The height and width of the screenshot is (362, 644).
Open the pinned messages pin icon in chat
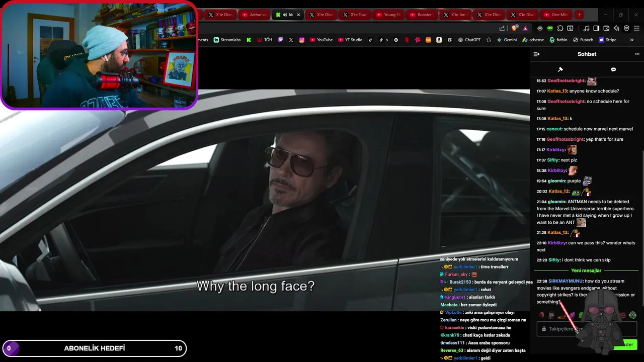click(560, 69)
